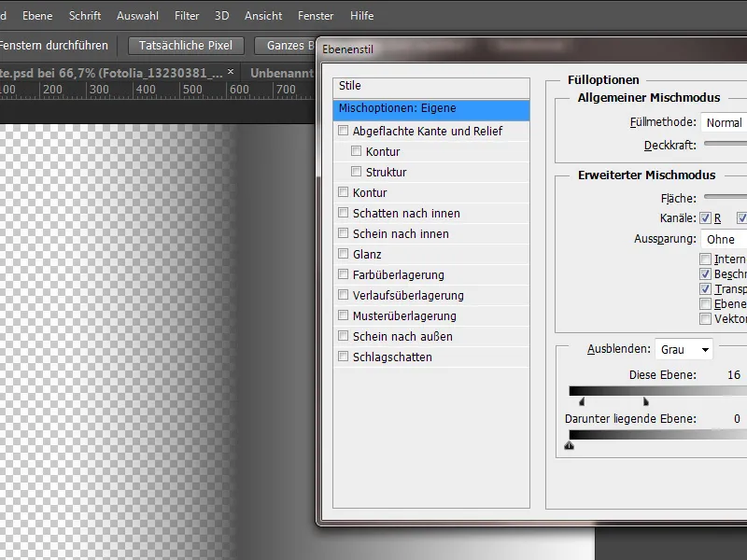This screenshot has height=560, width=747.
Task: Open the Ausblenden Grau dropdown
Action: [x=684, y=349]
